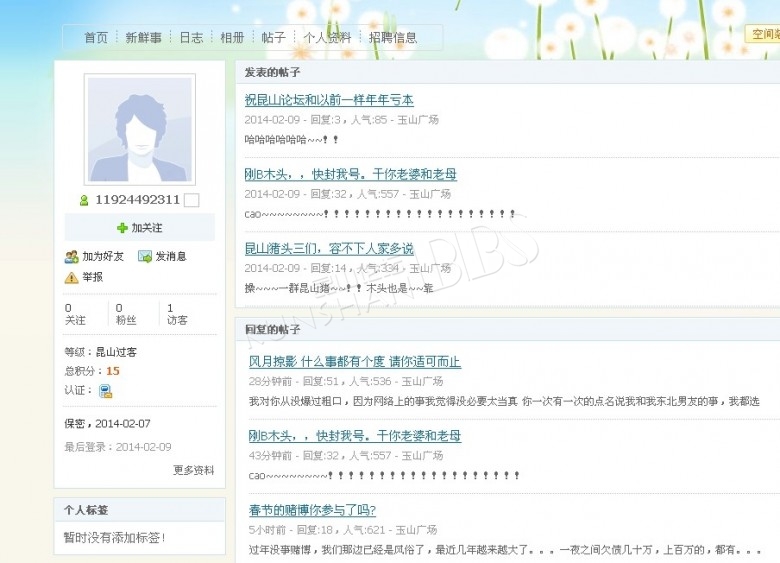Click the small box beside username 11924492311
Viewport: 780px width, 563px height.
(x=192, y=200)
